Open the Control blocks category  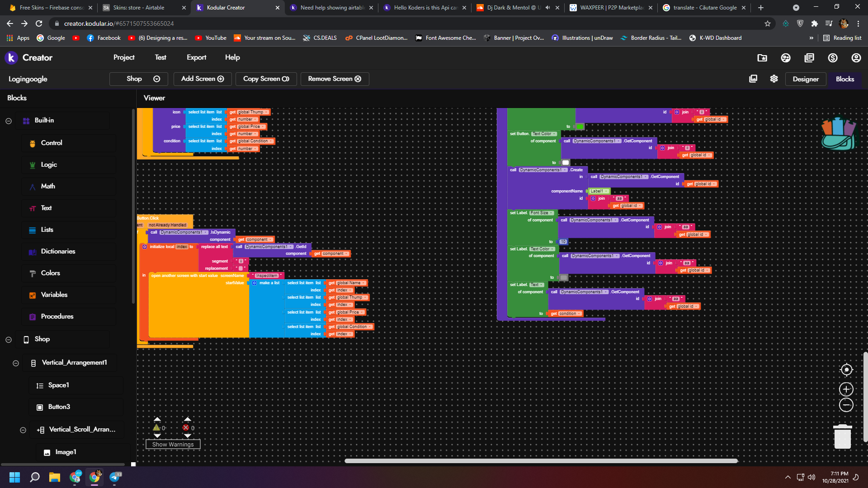(x=52, y=143)
